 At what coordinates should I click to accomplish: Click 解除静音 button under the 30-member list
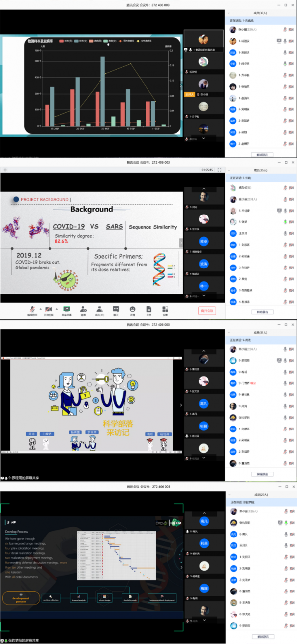[261, 155]
